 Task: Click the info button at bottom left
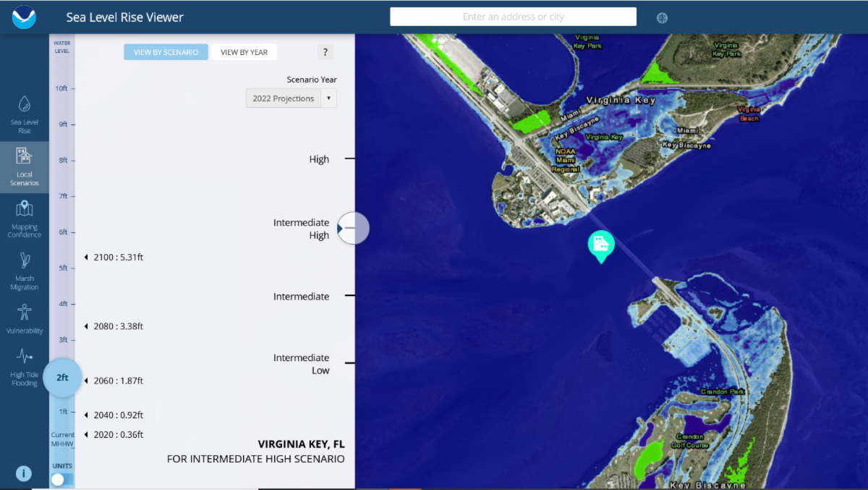tap(23, 473)
